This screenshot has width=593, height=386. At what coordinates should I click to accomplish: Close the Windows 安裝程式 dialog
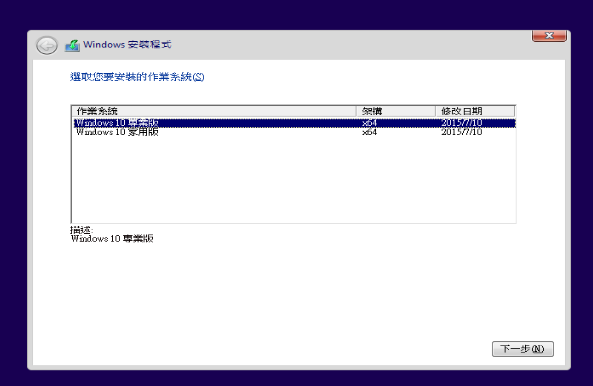coord(549,36)
